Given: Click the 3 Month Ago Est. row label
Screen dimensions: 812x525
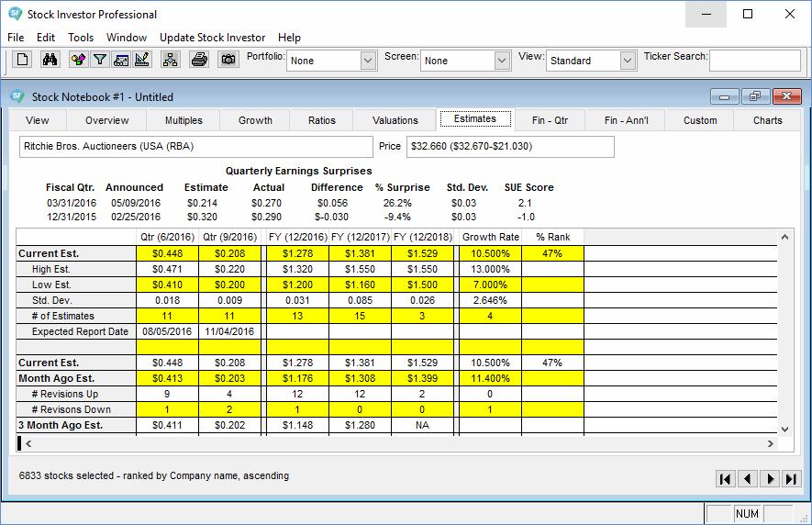Looking at the screenshot, I should (x=76, y=425).
